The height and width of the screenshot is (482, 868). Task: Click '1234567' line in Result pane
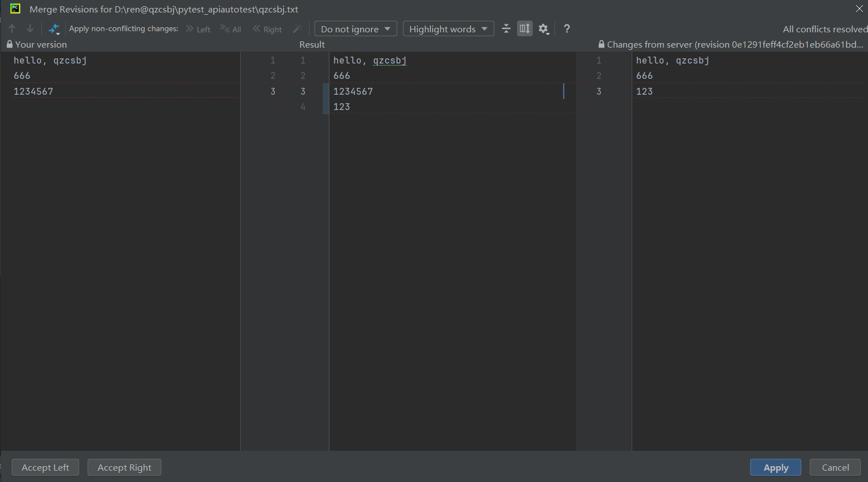point(353,91)
